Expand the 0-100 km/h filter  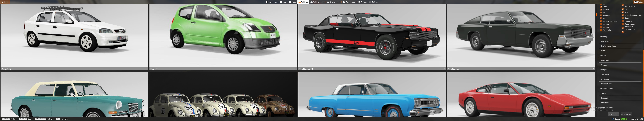620,79
